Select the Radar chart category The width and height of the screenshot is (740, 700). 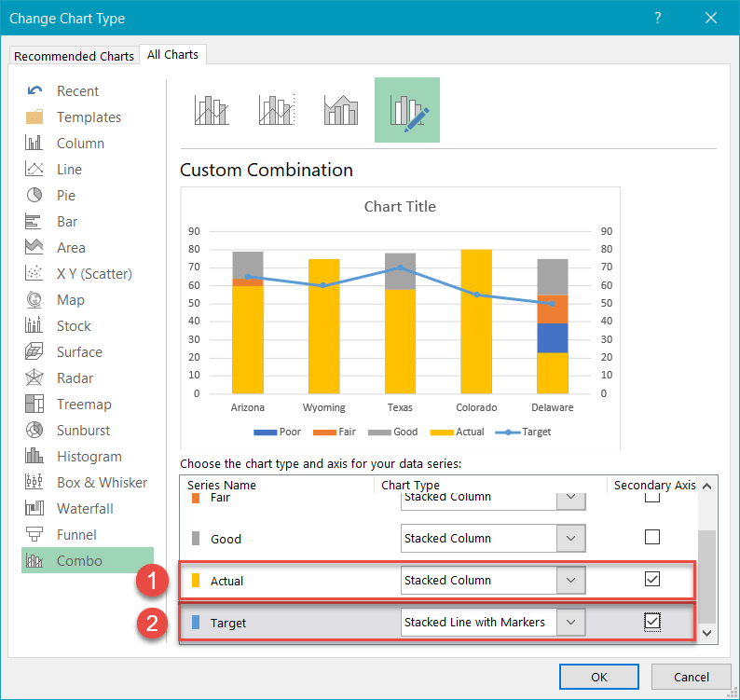click(74, 378)
